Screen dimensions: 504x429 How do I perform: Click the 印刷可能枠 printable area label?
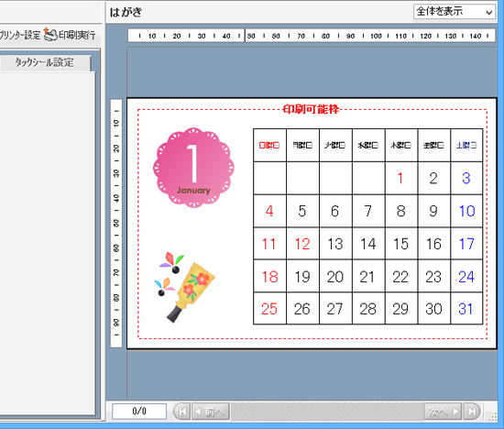coord(311,109)
